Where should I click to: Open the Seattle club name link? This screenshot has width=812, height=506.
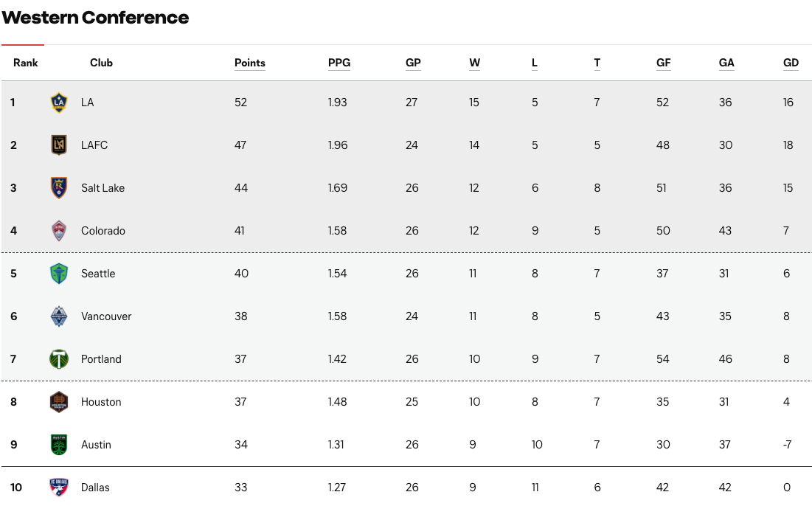98,274
